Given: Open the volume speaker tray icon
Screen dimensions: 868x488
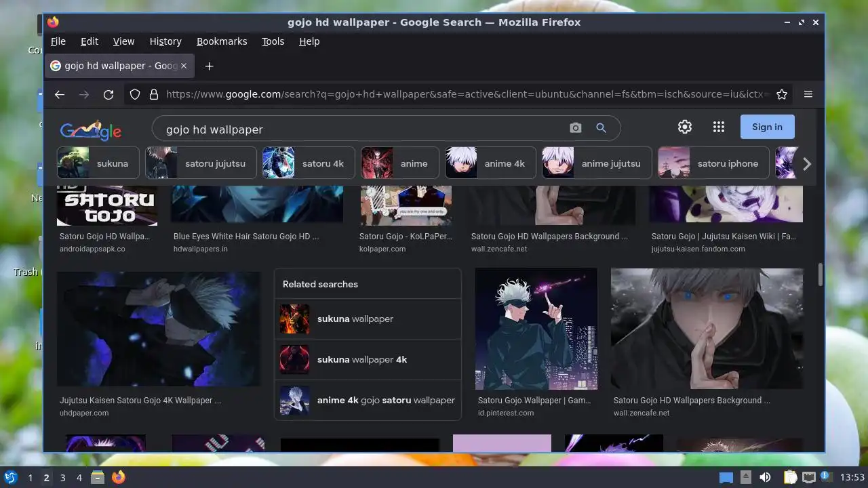Looking at the screenshot, I should [766, 477].
